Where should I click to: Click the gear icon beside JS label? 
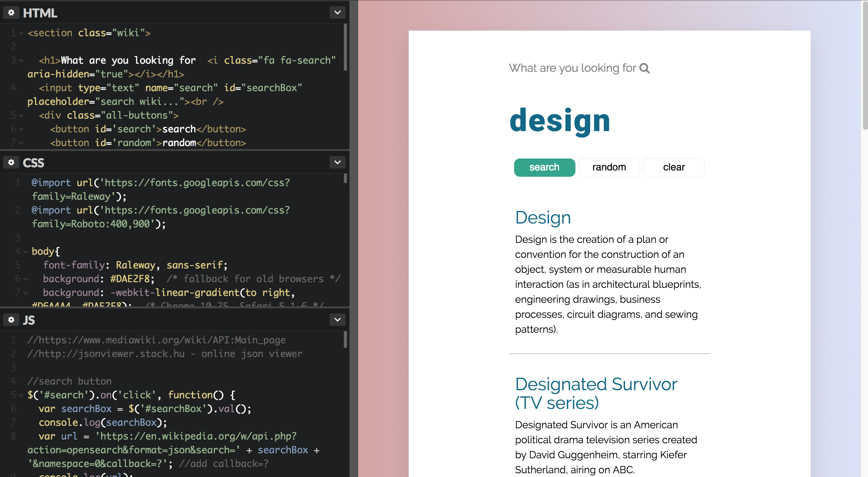click(x=11, y=320)
